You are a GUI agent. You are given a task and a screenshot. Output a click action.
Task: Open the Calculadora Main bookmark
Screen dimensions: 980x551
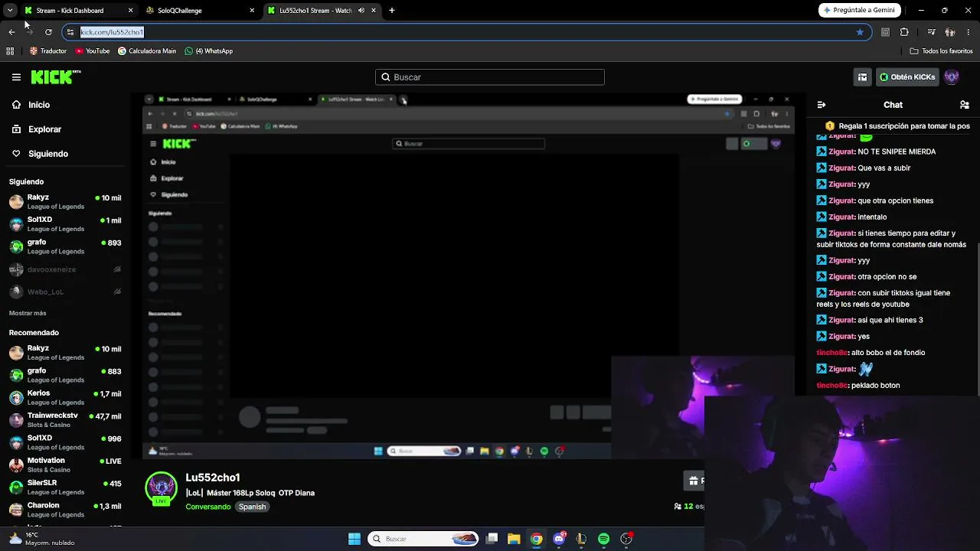coord(146,51)
